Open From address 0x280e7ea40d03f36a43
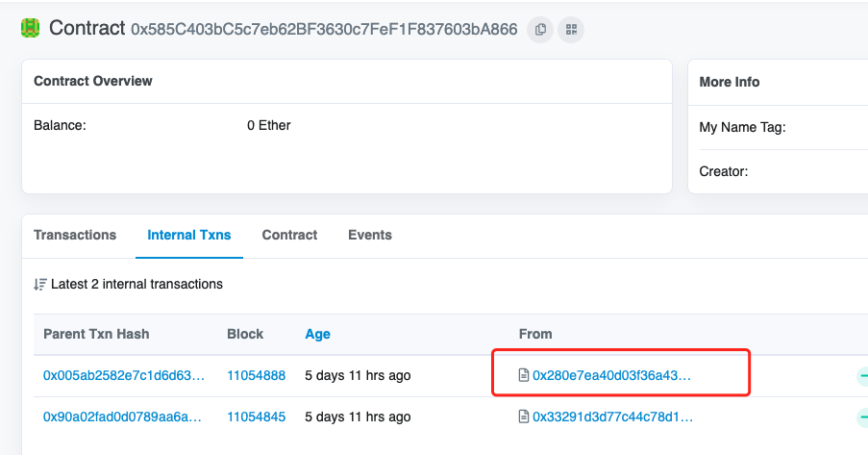 tap(611, 375)
